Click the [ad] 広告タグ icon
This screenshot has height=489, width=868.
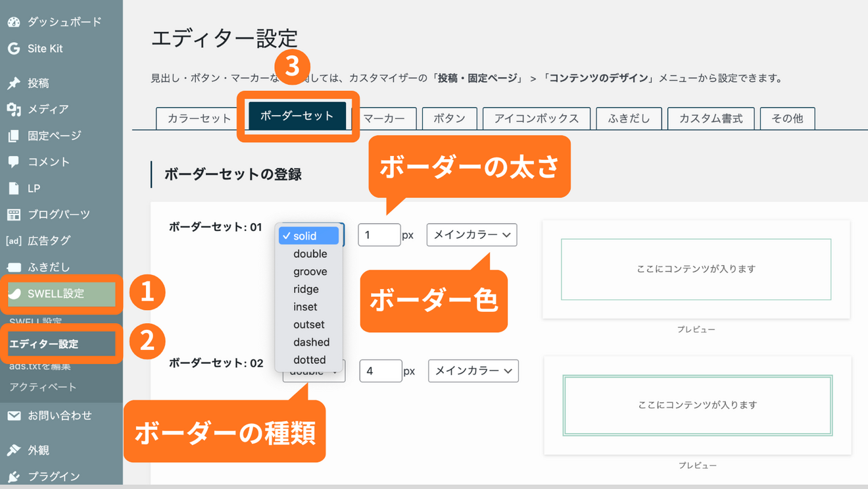pyautogui.click(x=14, y=241)
